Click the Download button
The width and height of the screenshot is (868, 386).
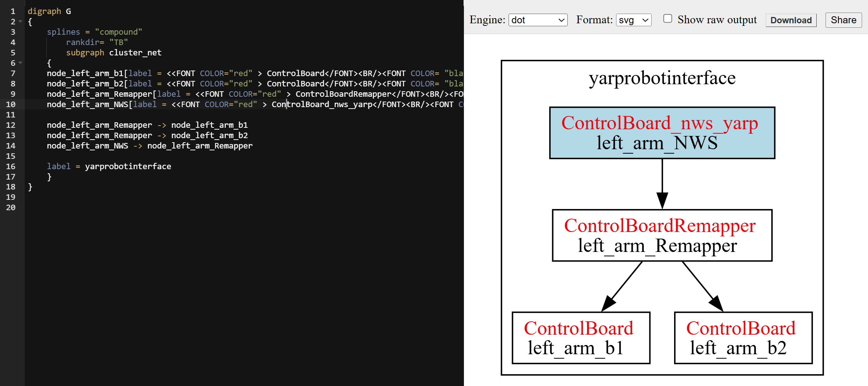(x=791, y=20)
